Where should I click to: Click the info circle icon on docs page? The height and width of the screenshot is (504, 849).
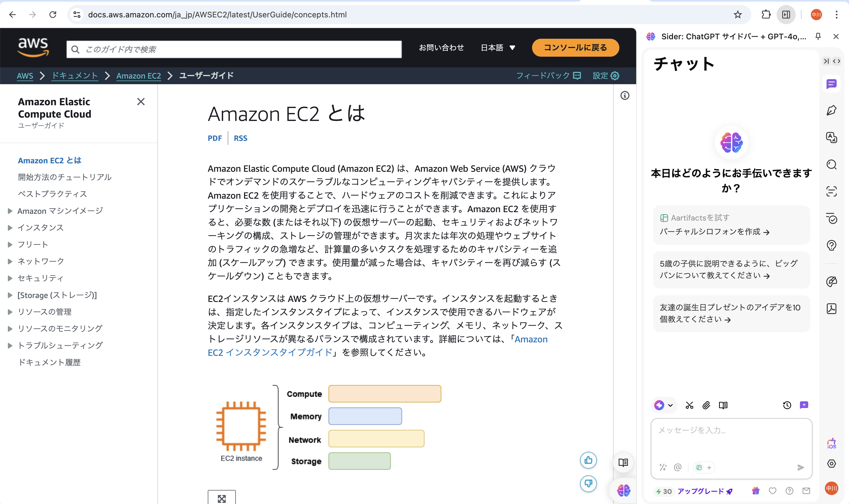(625, 95)
